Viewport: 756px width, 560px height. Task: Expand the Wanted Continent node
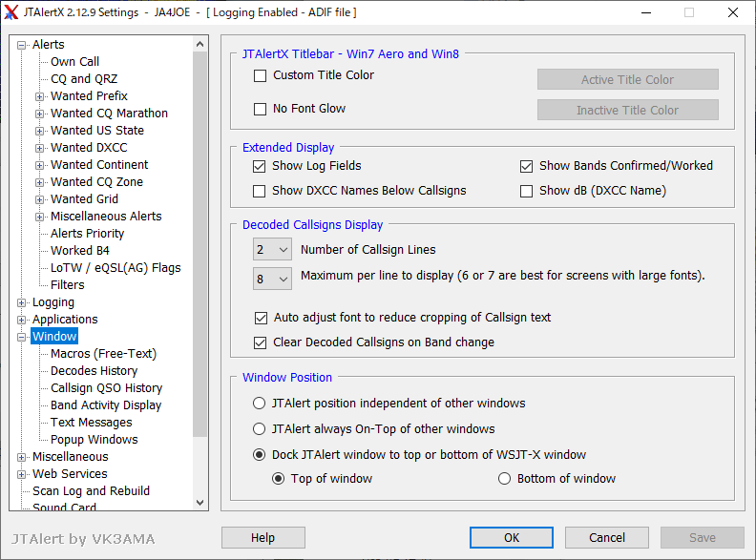pos(39,165)
